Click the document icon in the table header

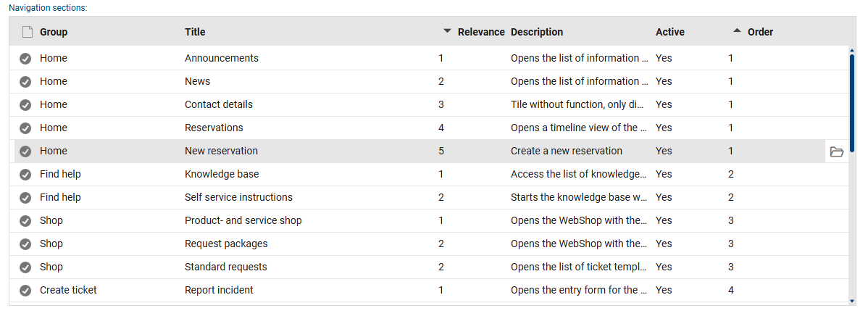[x=27, y=32]
